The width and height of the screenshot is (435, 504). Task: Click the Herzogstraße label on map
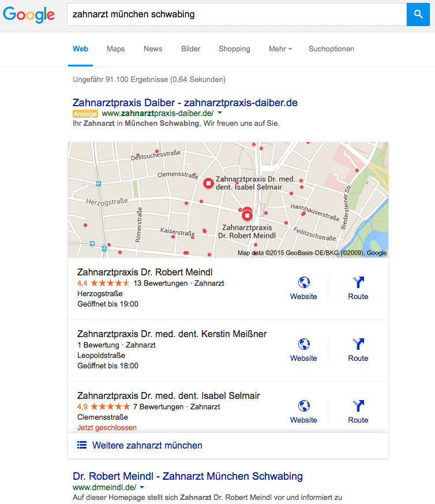(107, 202)
